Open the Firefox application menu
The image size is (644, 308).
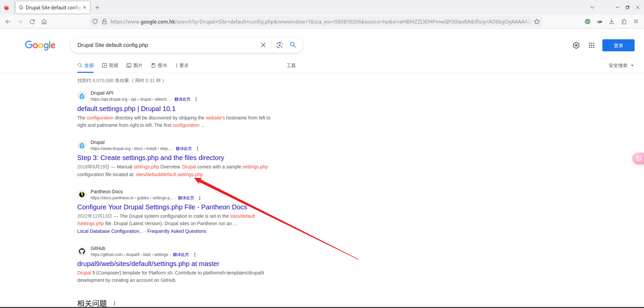click(x=636, y=21)
